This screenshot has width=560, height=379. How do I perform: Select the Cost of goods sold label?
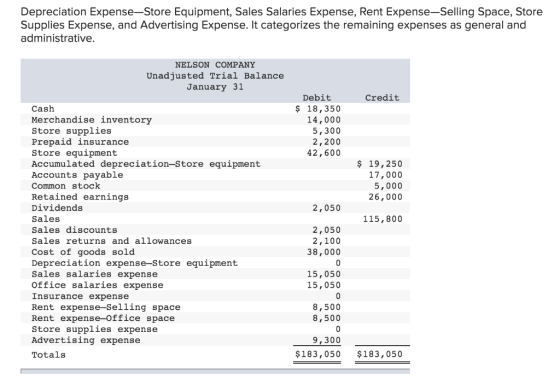[x=83, y=253]
